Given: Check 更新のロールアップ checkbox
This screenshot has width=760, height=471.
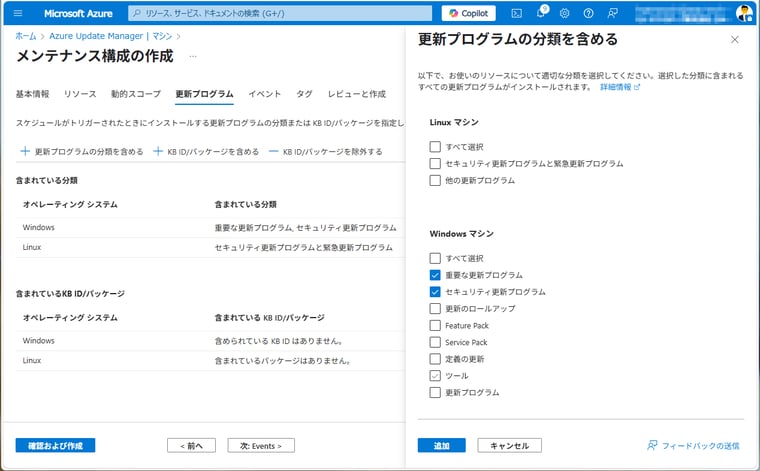Looking at the screenshot, I should point(435,308).
